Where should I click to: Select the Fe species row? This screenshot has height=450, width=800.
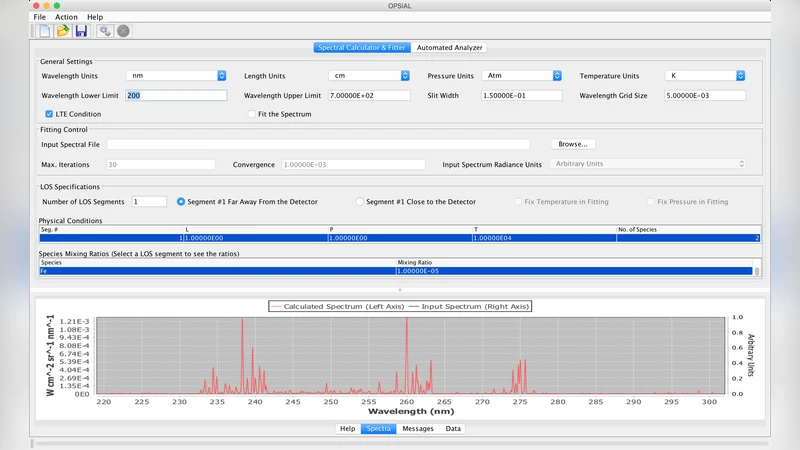tap(200, 271)
